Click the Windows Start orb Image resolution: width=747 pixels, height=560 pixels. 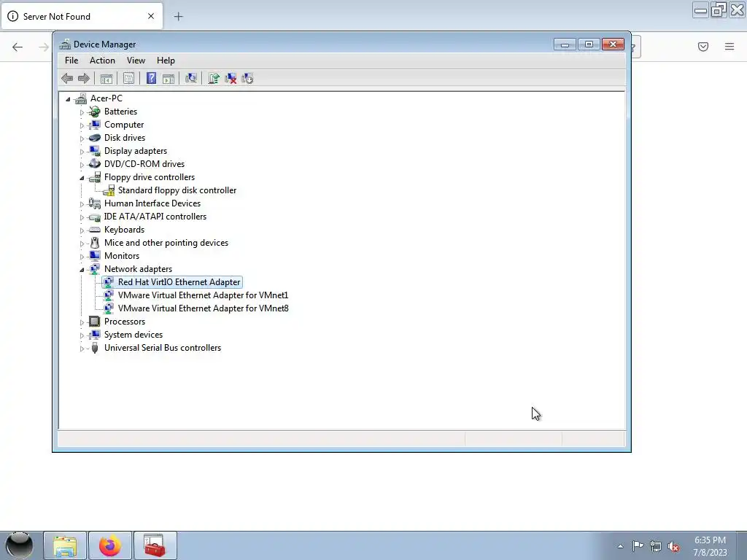pyautogui.click(x=19, y=545)
